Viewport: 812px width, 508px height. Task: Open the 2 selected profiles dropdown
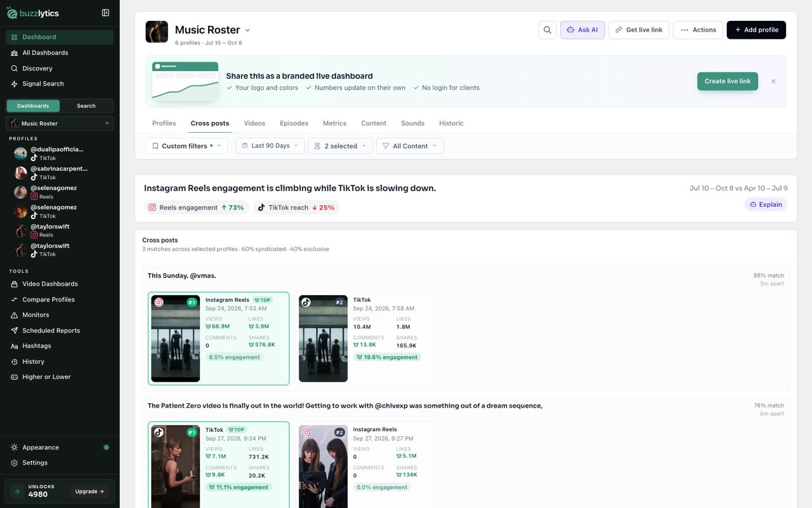pyautogui.click(x=340, y=146)
